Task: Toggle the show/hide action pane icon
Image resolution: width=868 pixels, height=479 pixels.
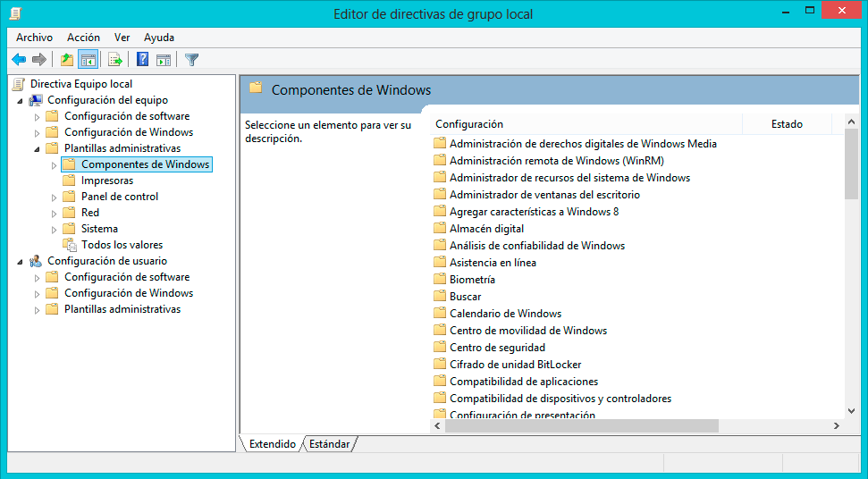Action: coord(164,59)
